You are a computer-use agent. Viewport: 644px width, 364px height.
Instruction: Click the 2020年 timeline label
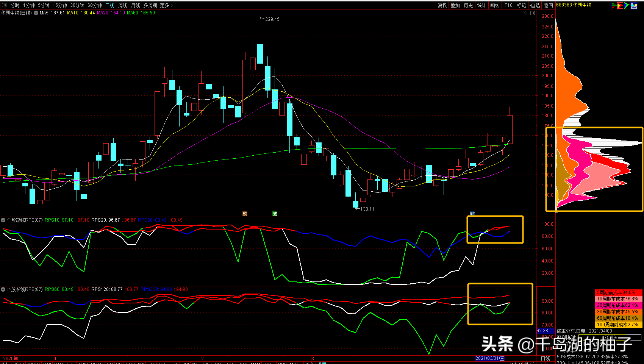click(11, 358)
